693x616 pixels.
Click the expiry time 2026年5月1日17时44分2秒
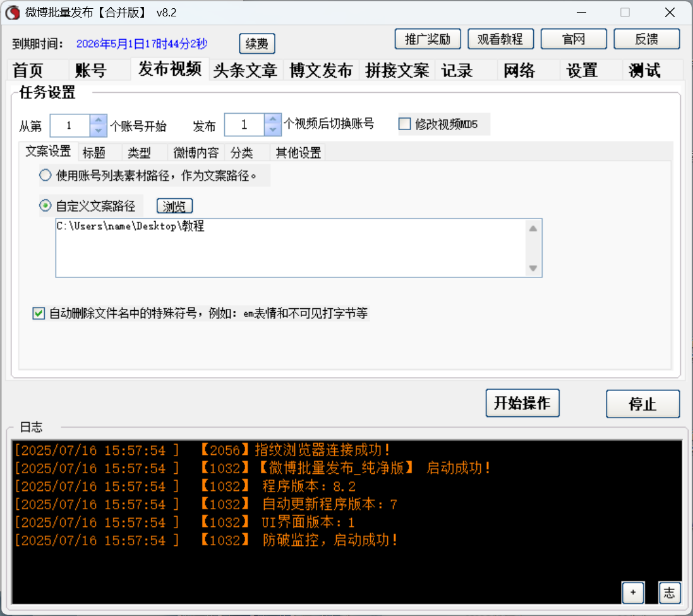142,44
